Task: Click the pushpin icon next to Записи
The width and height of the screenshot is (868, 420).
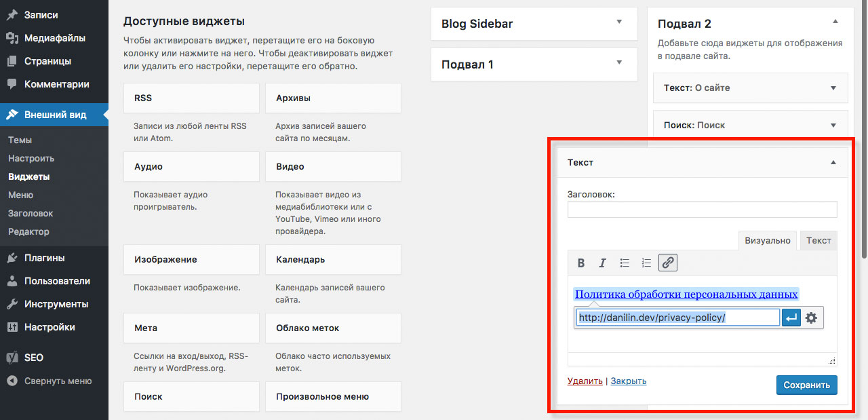Action: 12,15
